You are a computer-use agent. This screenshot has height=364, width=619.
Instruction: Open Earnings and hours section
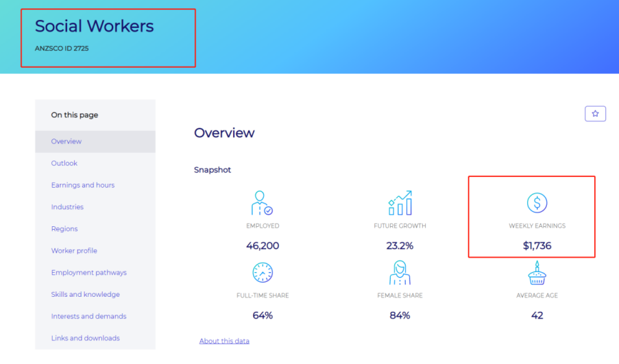click(x=83, y=185)
